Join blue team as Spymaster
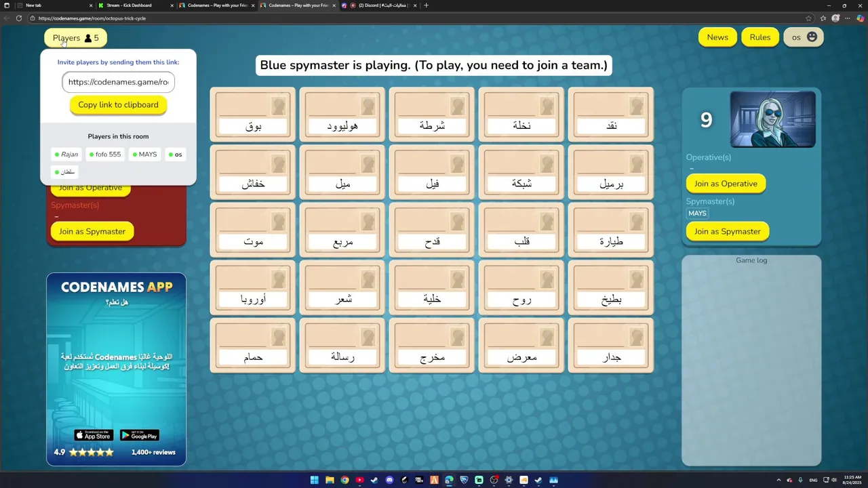Image resolution: width=868 pixels, height=488 pixels. point(728,231)
